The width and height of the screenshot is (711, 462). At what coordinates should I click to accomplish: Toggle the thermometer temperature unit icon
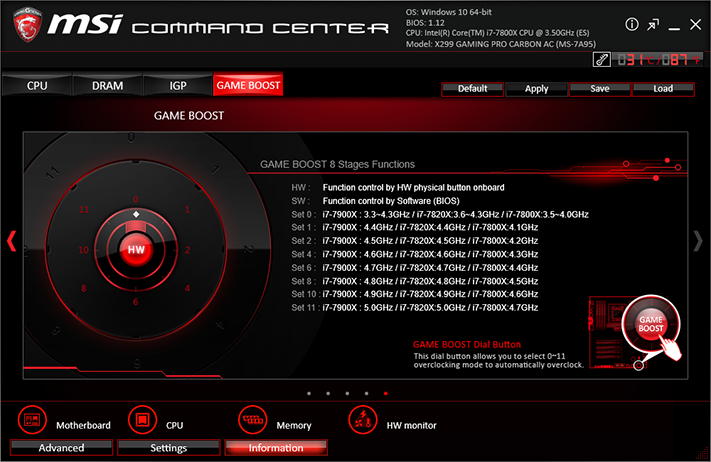pyautogui.click(x=602, y=59)
